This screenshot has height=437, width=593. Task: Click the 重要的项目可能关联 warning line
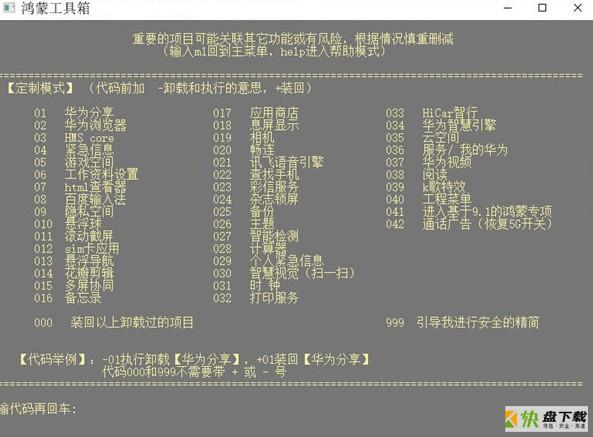point(293,38)
